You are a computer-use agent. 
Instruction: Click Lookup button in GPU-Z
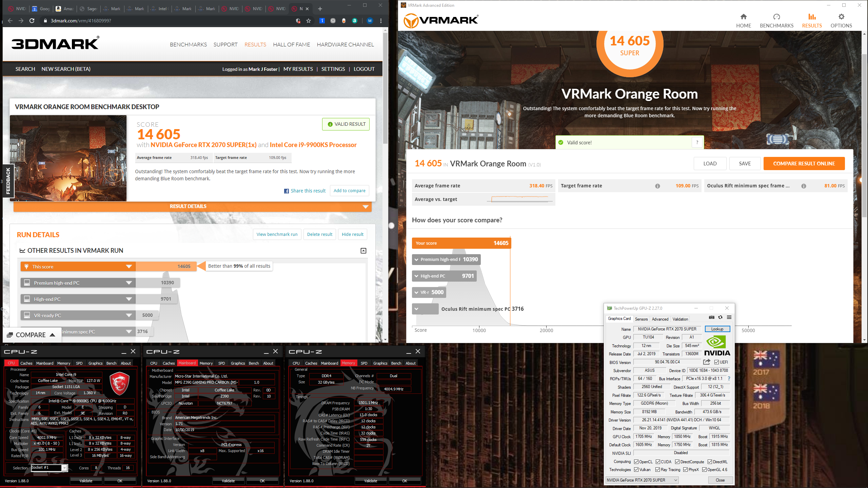point(717,329)
